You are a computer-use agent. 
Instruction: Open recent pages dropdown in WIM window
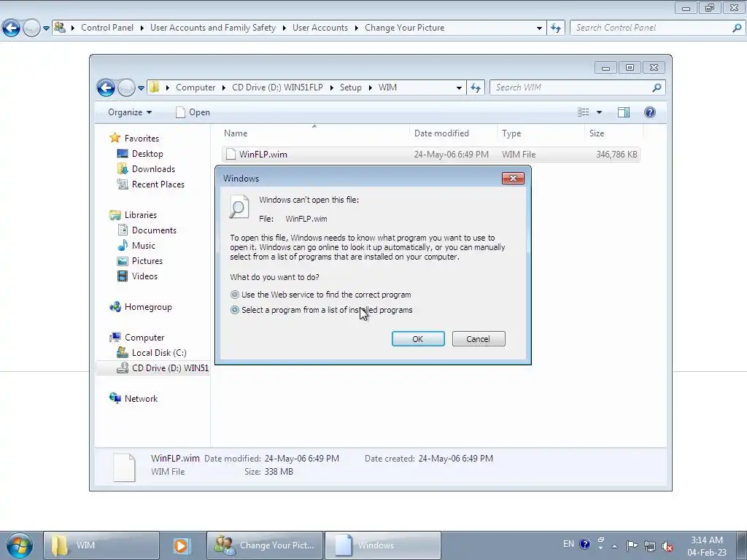click(x=141, y=87)
